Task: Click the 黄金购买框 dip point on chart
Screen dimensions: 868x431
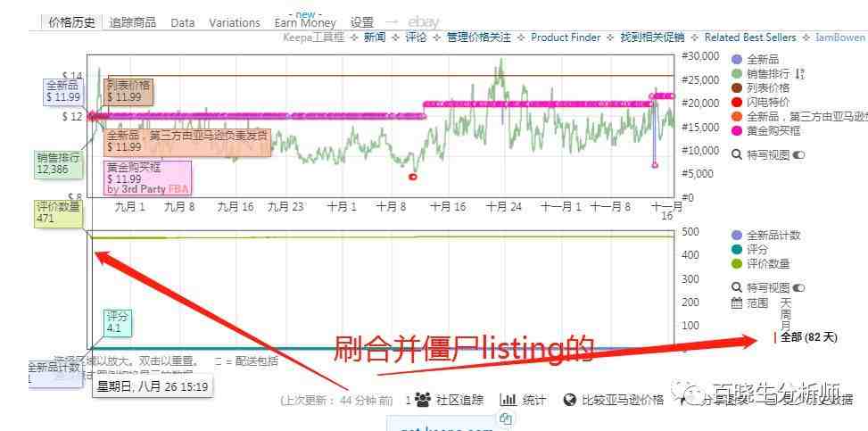Action: pyautogui.click(x=655, y=165)
